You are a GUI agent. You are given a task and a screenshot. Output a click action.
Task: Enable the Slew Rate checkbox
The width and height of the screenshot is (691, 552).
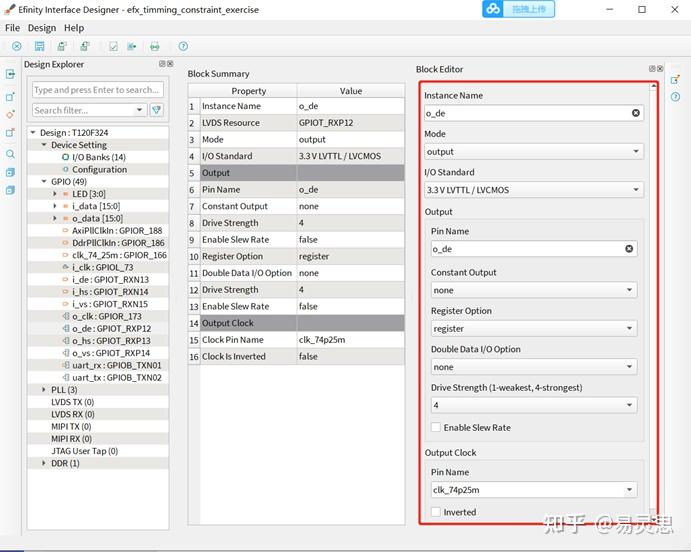pyautogui.click(x=436, y=428)
